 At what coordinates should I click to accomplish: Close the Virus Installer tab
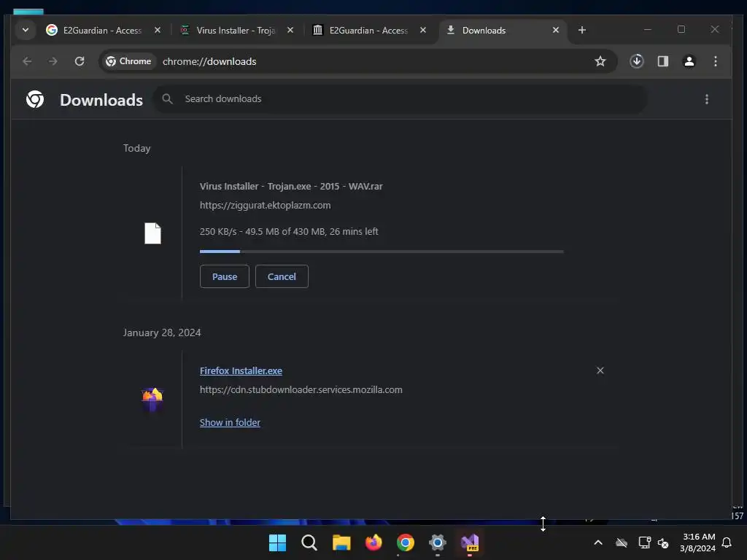(x=290, y=30)
